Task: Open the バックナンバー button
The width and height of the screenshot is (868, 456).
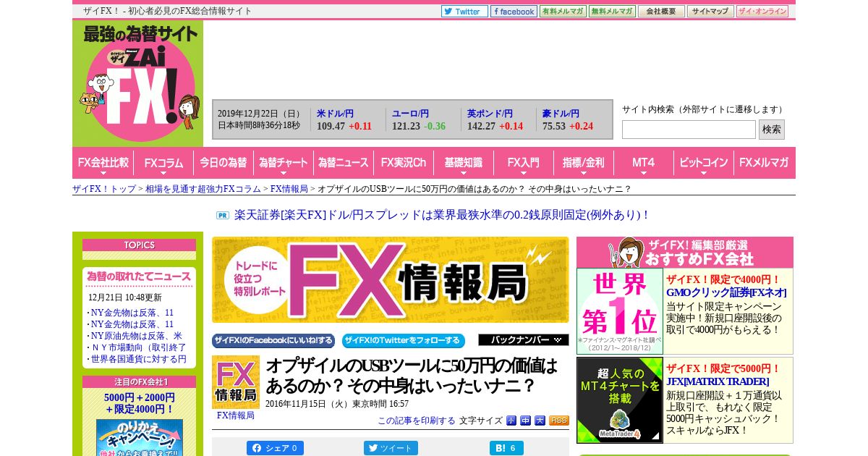Action: 524,340
